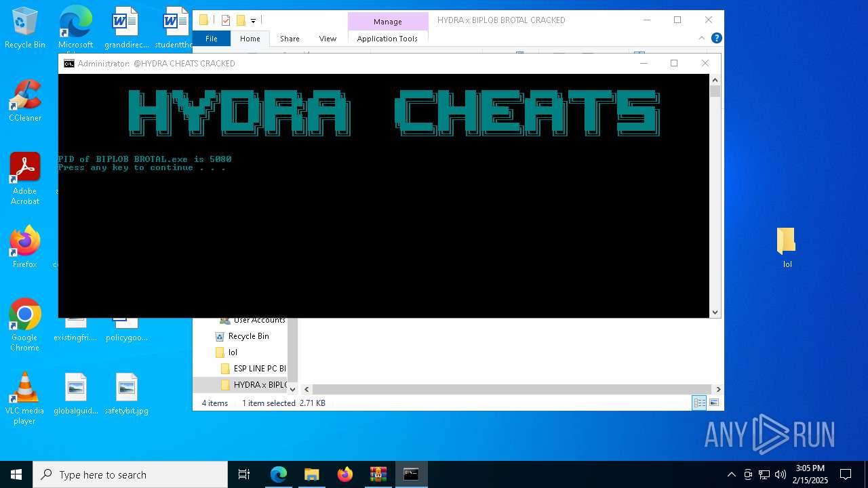Open WinRAR from the taskbar
Screen dimensions: 868x488
pyautogui.click(x=378, y=474)
